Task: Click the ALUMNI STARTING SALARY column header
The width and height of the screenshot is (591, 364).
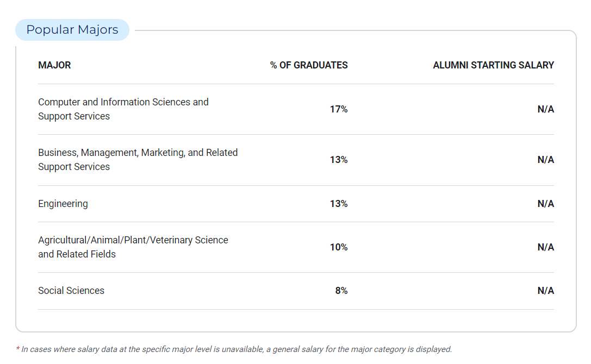Action: pos(493,65)
